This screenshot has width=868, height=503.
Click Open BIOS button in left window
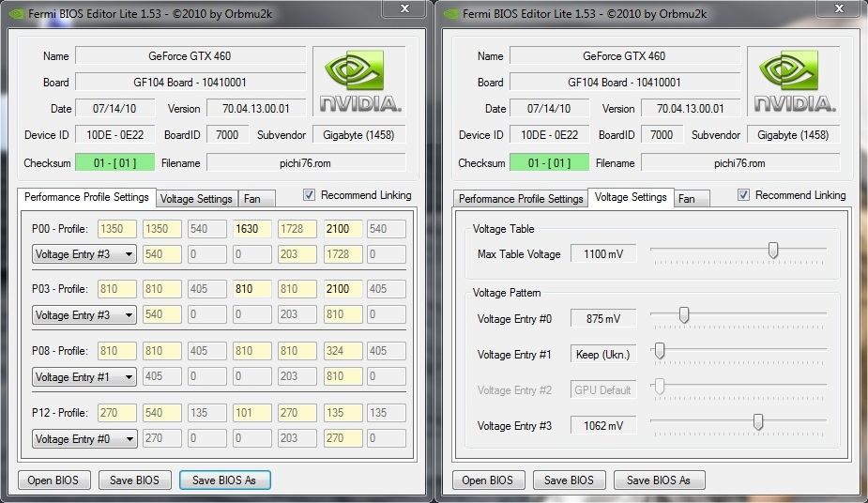53,480
